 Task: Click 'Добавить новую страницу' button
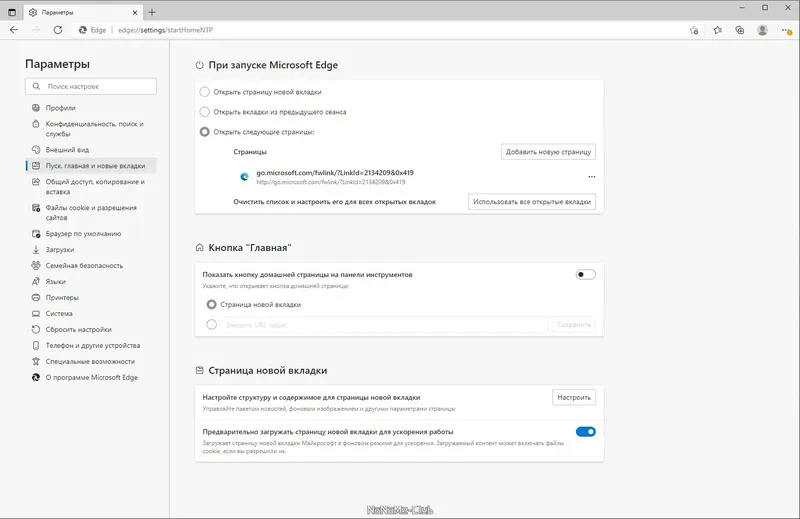click(x=548, y=152)
